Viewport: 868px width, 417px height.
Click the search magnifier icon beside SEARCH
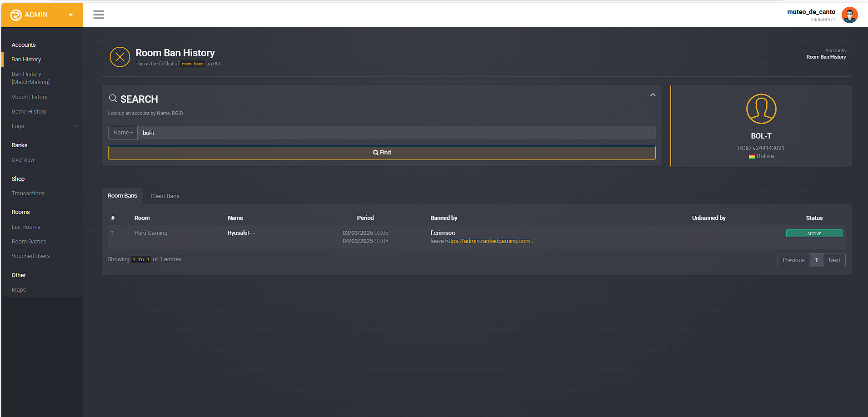pyautogui.click(x=113, y=98)
